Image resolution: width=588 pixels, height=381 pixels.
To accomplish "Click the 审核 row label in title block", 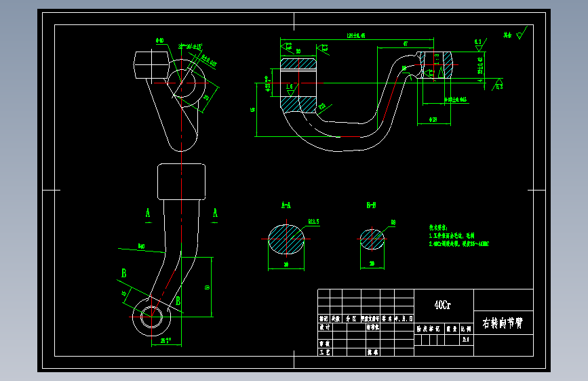I will 325,344.
